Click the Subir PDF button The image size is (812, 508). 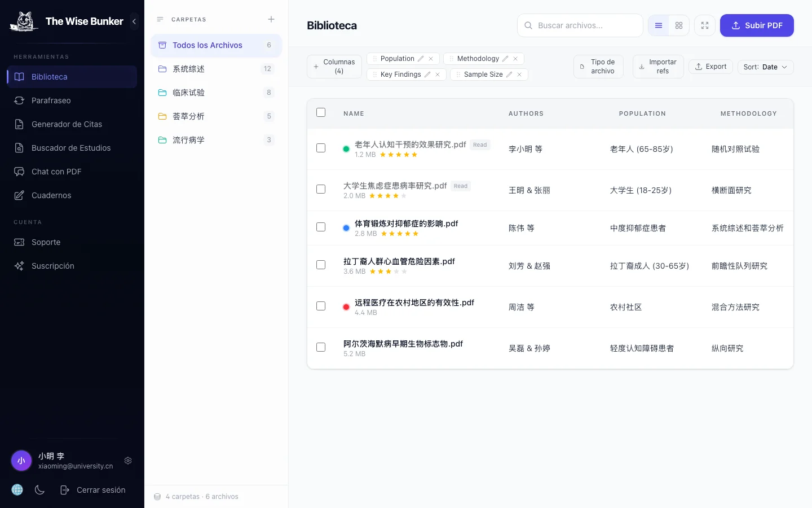(757, 25)
